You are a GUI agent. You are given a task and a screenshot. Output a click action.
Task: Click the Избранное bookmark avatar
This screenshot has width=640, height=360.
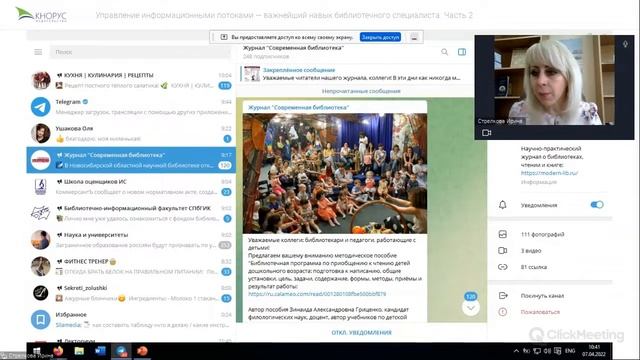pos(41,320)
